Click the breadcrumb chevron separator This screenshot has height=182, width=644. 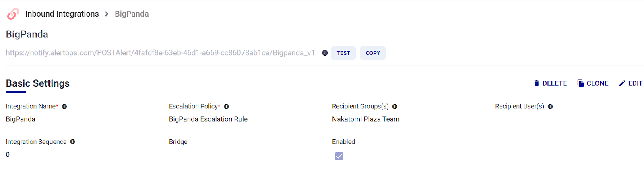tap(107, 14)
